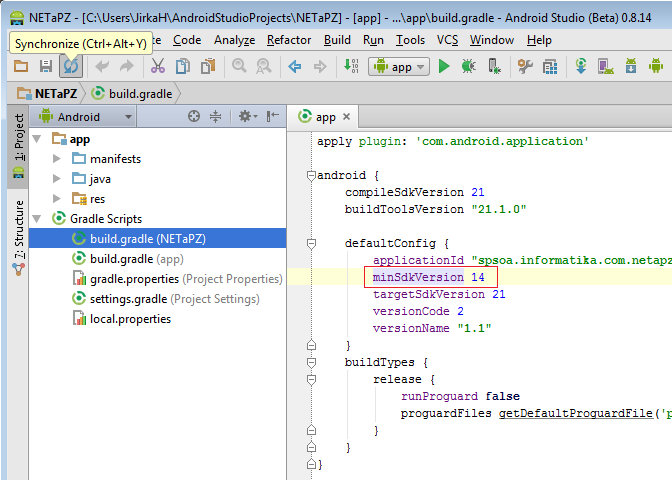The width and height of the screenshot is (672, 480).
Task: Select gradle.properties file
Action: (158, 279)
